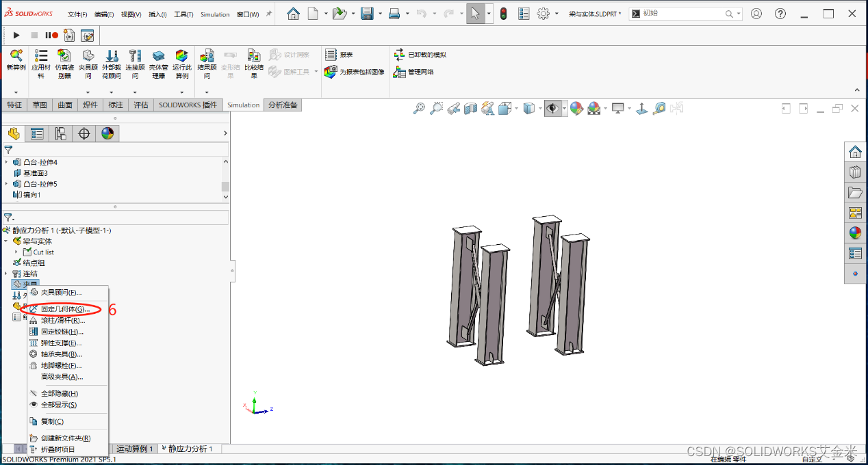Open the Simulation menu in menu bar

[215, 14]
